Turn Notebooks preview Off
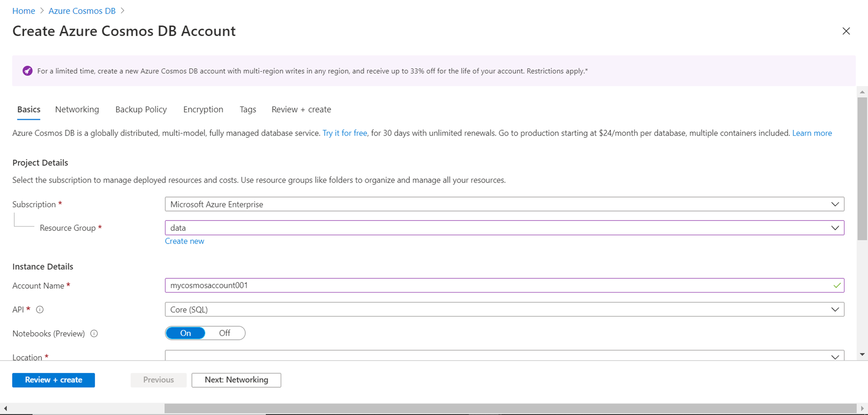This screenshot has width=868, height=415. click(x=224, y=333)
